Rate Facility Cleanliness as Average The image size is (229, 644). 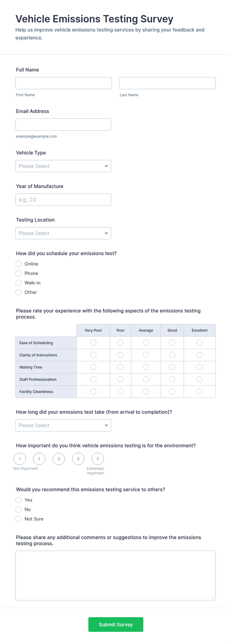pyautogui.click(x=146, y=392)
